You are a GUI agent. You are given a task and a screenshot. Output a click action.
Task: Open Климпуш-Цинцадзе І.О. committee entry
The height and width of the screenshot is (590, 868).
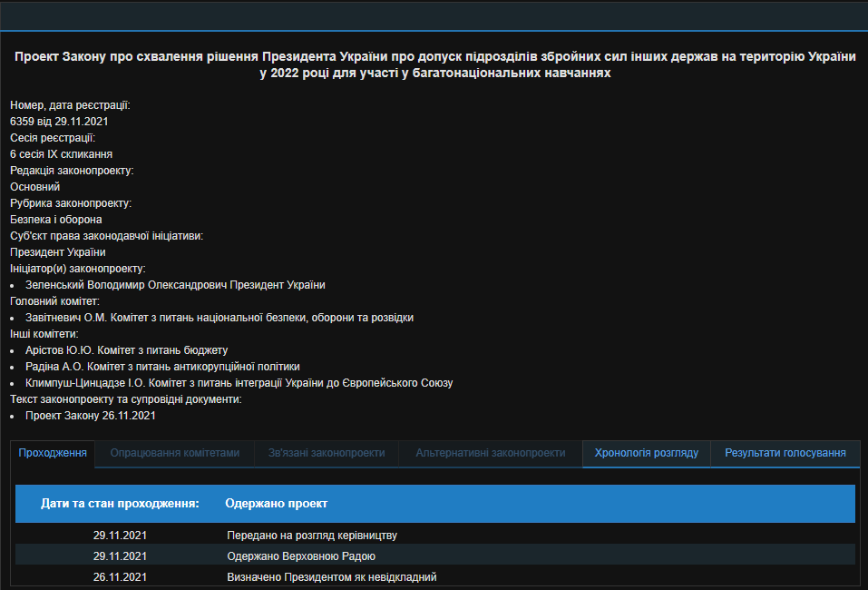239,383
